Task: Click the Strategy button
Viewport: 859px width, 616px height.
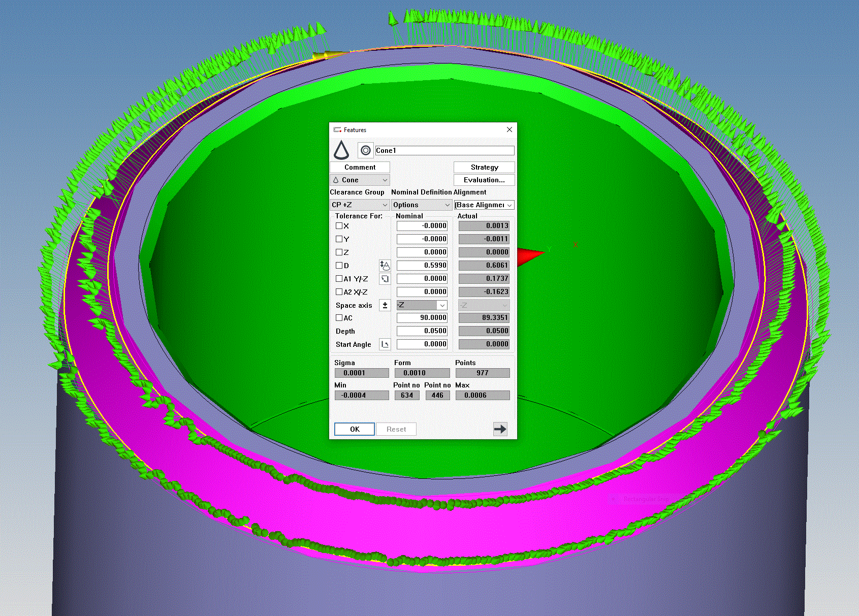Action: (x=484, y=168)
